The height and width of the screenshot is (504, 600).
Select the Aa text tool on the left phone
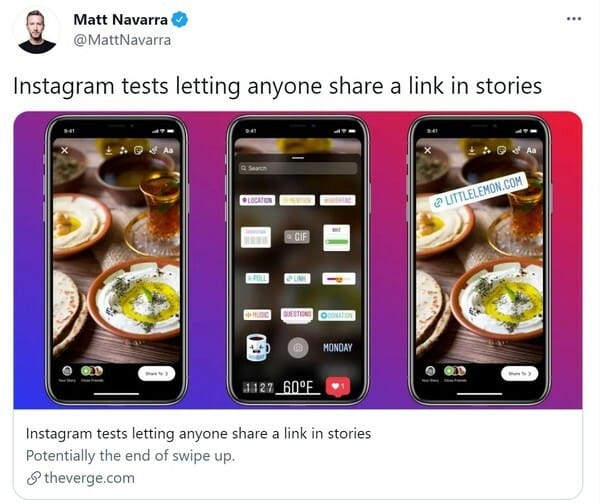coord(168,150)
